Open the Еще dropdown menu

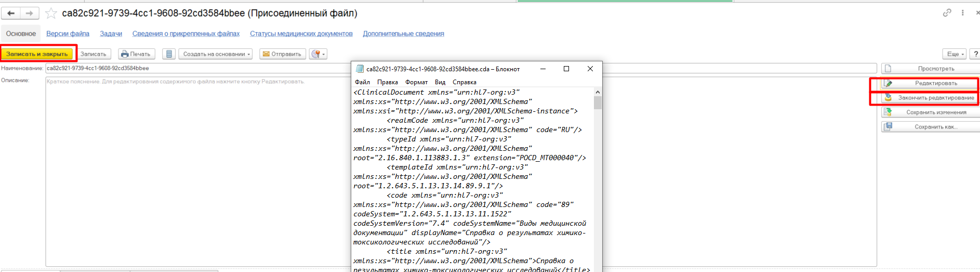point(955,54)
